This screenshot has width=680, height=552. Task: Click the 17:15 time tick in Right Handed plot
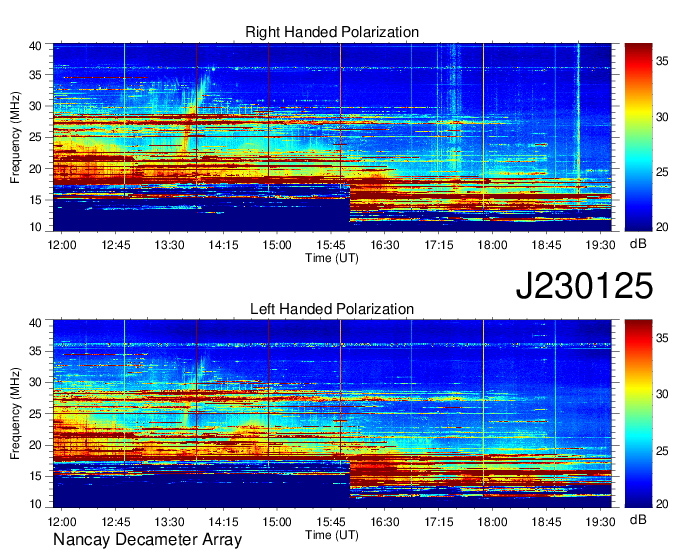[x=439, y=245]
